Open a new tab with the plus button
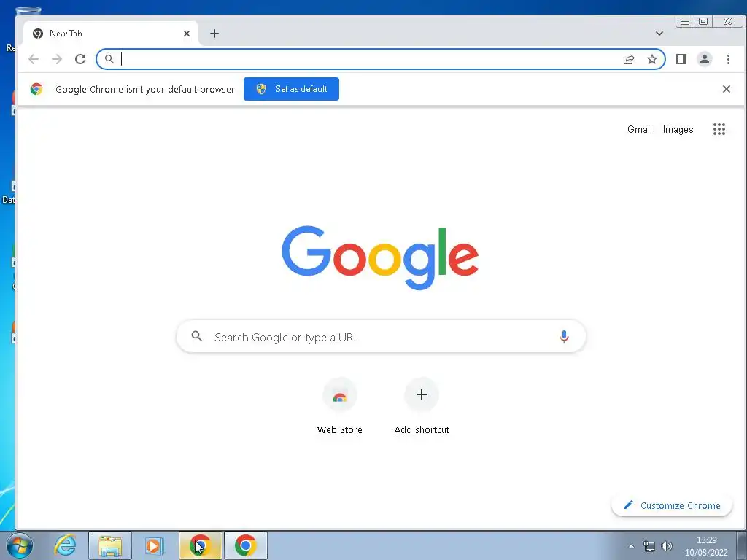 tap(214, 34)
